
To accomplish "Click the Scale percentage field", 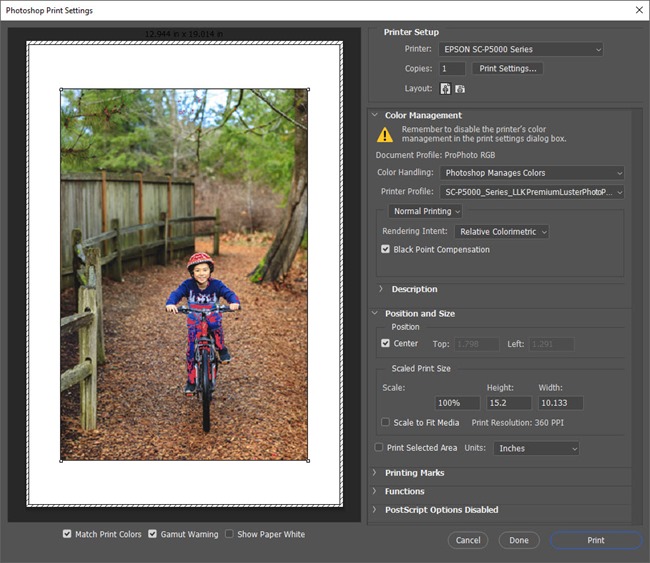I will [457, 403].
